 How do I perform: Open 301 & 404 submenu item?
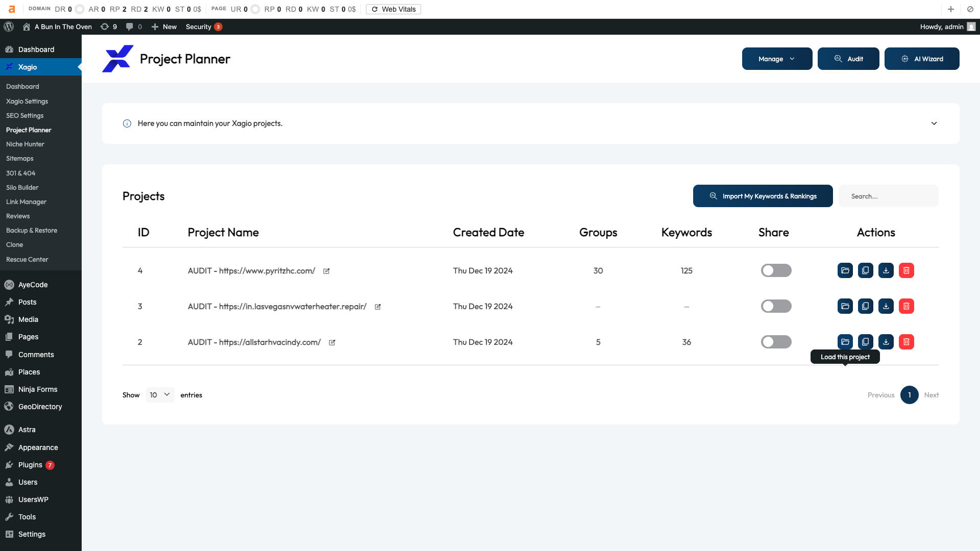[20, 173]
